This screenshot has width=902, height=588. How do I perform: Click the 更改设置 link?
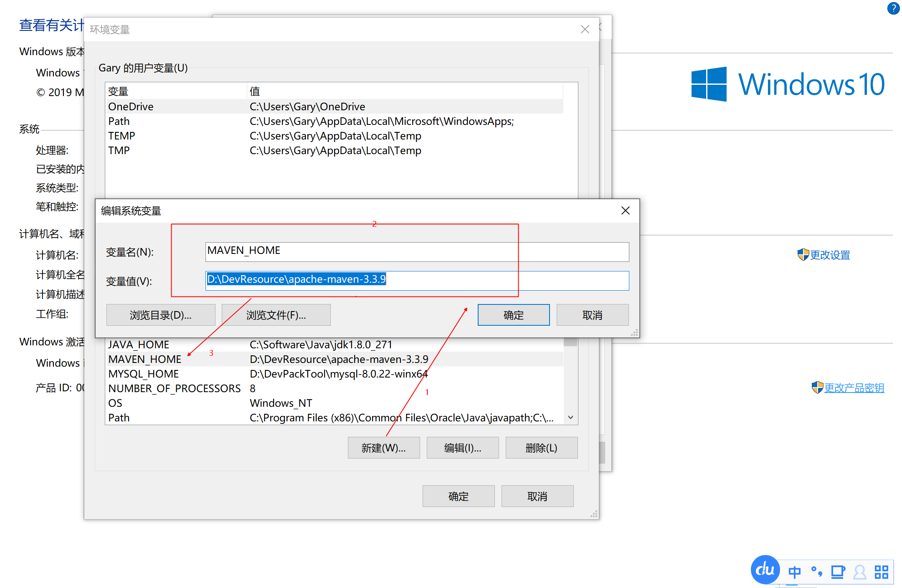pyautogui.click(x=830, y=255)
